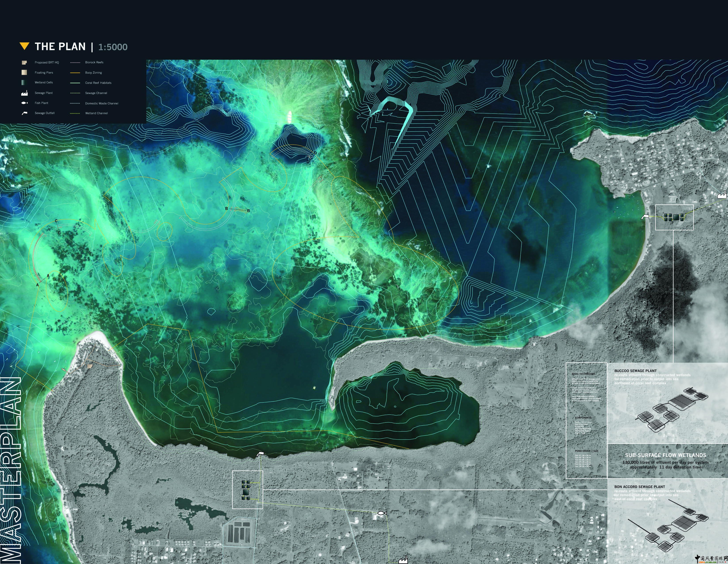Screen dimensions: 728x564
Task: Click the Sewage Outfall icon in legend
Action: 24,113
